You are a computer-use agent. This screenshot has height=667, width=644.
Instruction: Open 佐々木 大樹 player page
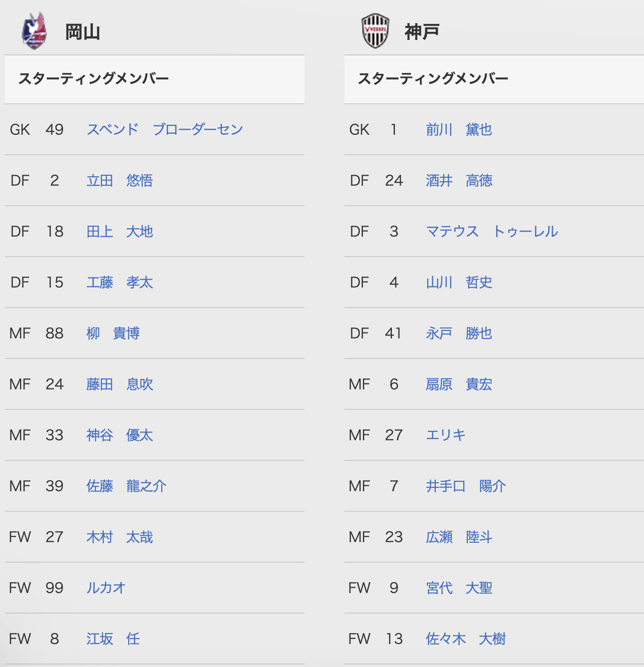pos(466,639)
